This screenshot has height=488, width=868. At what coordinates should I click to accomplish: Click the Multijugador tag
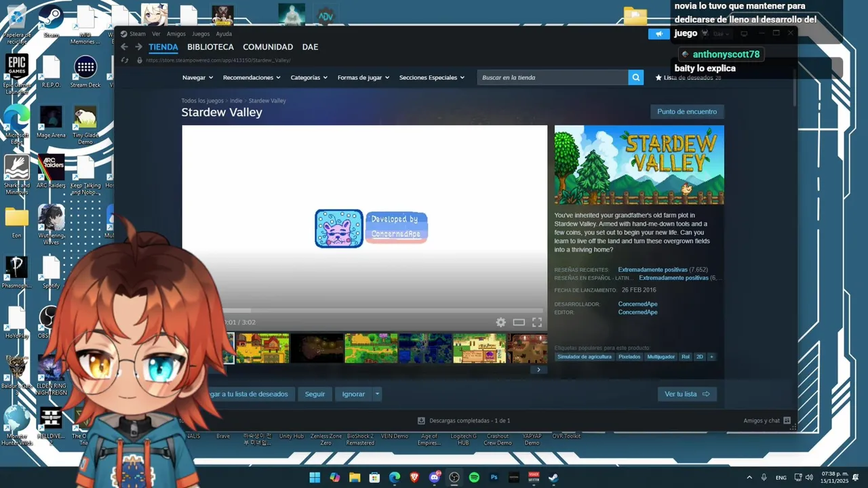[x=661, y=357]
